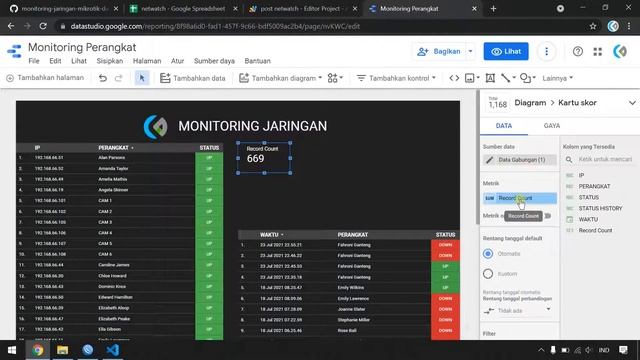Click the Kartu skor chart type thumbnail
Image resolution: width=640 pixels, height=360 pixels.
(x=498, y=103)
